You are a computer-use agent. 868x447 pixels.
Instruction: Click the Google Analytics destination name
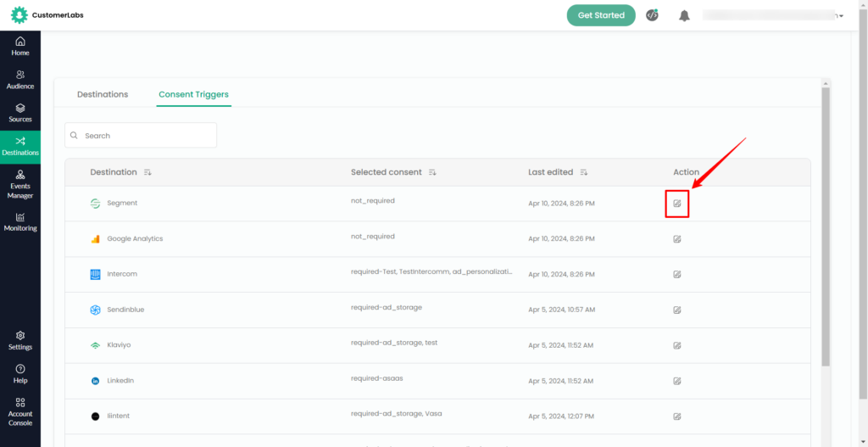(x=135, y=238)
